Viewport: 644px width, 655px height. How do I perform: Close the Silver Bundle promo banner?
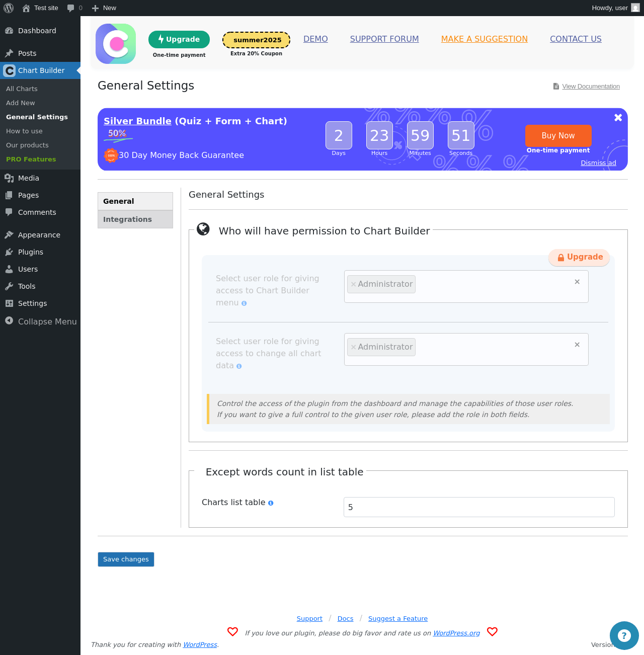click(618, 117)
